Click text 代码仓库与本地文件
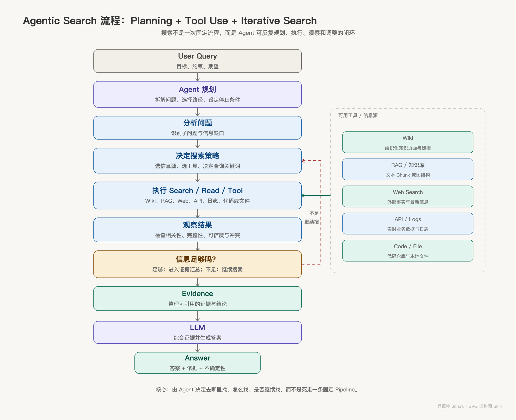Viewport: 516px width, 420px height. click(x=408, y=256)
